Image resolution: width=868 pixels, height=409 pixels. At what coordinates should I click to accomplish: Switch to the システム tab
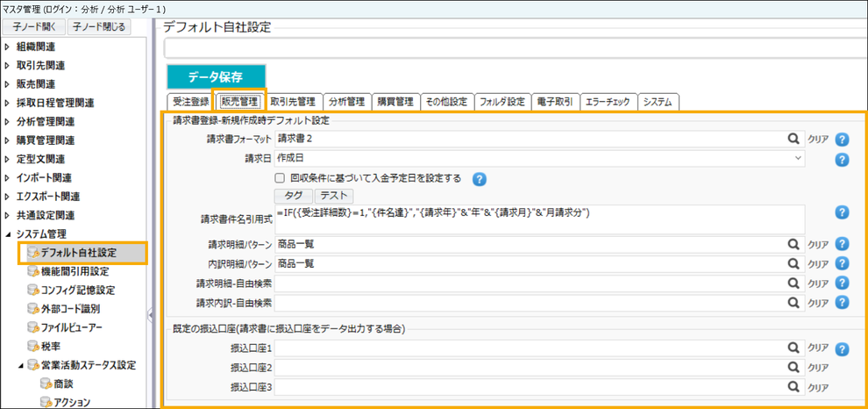tap(658, 102)
